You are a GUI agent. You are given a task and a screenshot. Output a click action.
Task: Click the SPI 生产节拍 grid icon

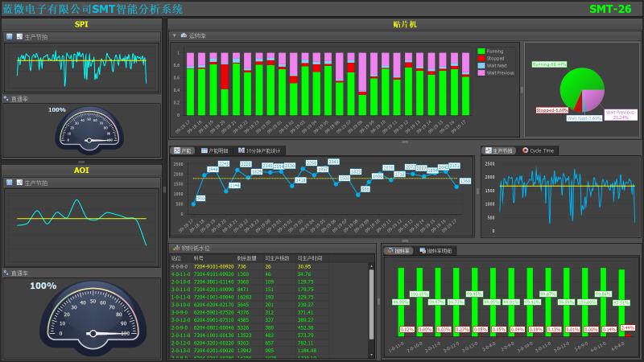(x=9, y=37)
